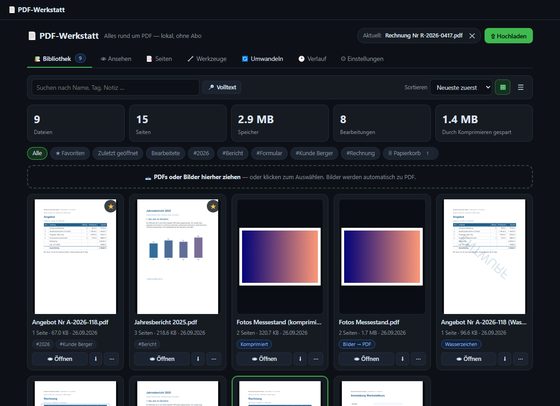Viewport: 560px width, 406px height.
Task: Open Fotos Messestand (komprimiert) with Öffnen
Action: 264,359
